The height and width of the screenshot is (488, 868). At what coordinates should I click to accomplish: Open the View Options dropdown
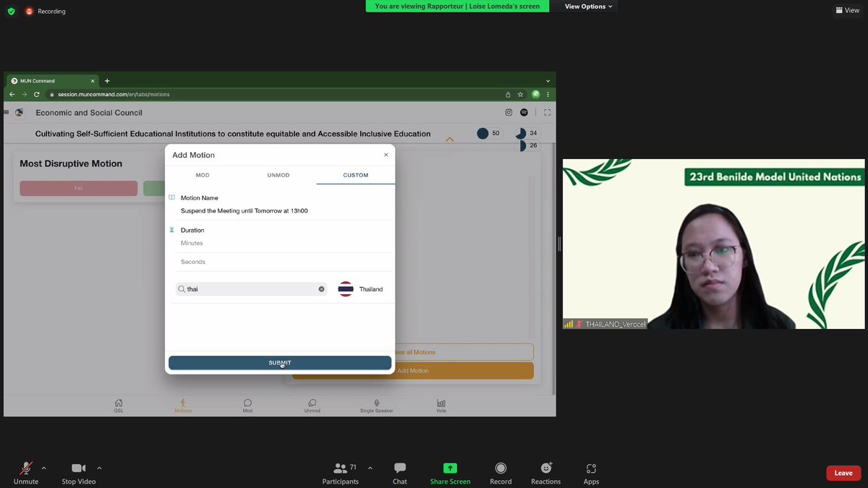pos(588,7)
